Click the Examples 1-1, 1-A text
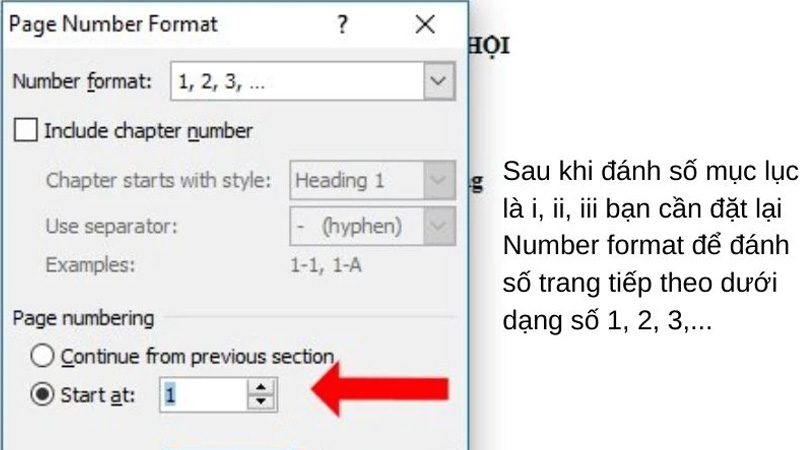800x450 pixels. [326, 265]
